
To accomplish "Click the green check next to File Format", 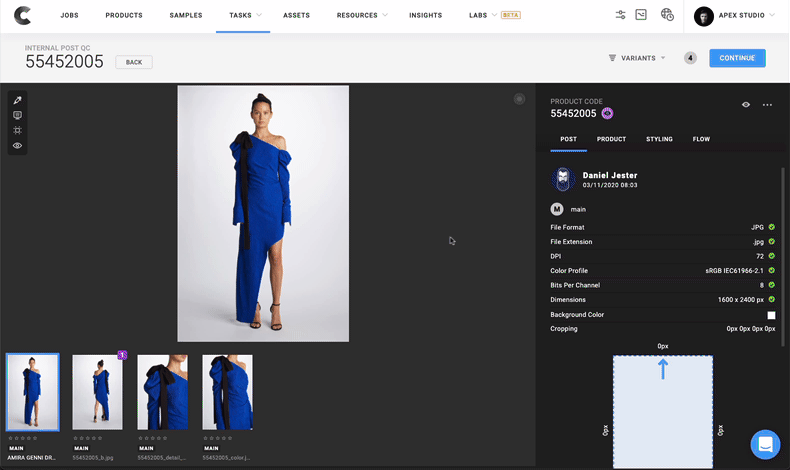I will (771, 227).
